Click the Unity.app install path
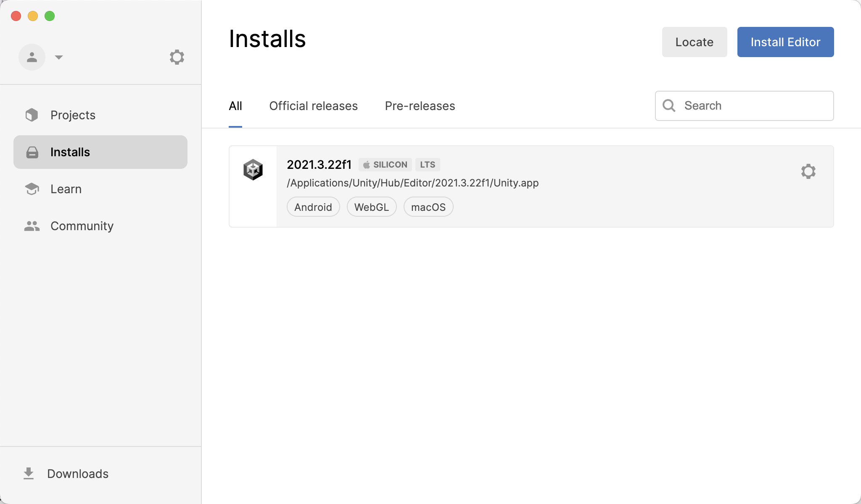861x504 pixels. pyautogui.click(x=413, y=183)
